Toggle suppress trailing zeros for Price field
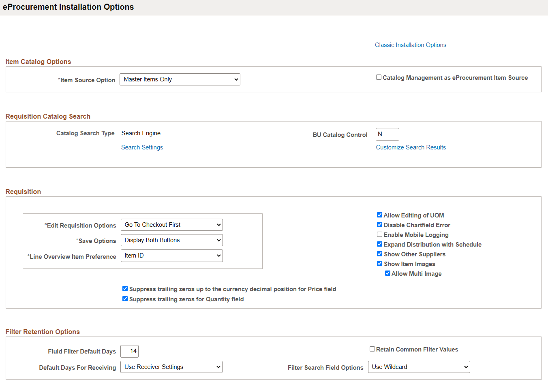This screenshot has height=392, width=548. [125, 289]
